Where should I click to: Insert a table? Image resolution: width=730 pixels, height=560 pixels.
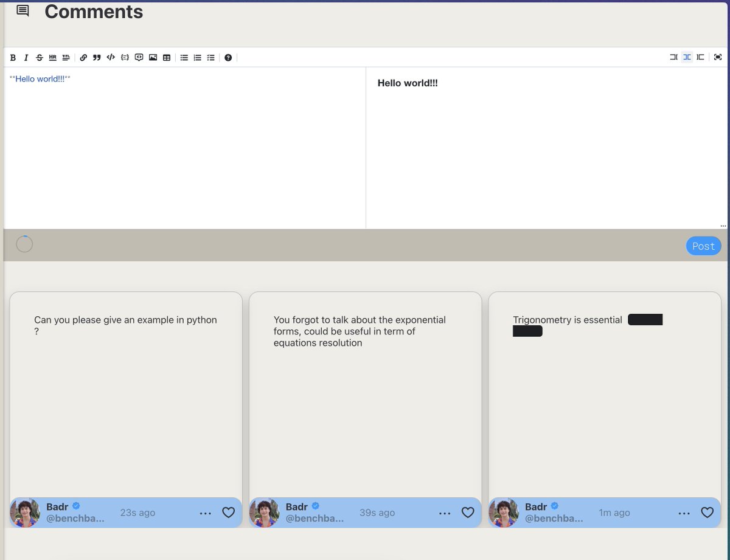(167, 57)
